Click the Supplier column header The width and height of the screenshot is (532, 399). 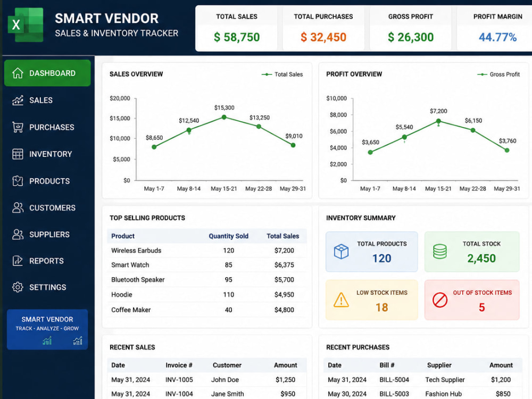[x=439, y=365]
